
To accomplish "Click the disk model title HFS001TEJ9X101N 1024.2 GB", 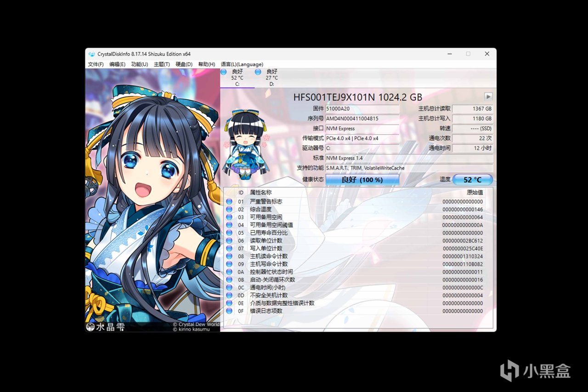I will point(357,97).
